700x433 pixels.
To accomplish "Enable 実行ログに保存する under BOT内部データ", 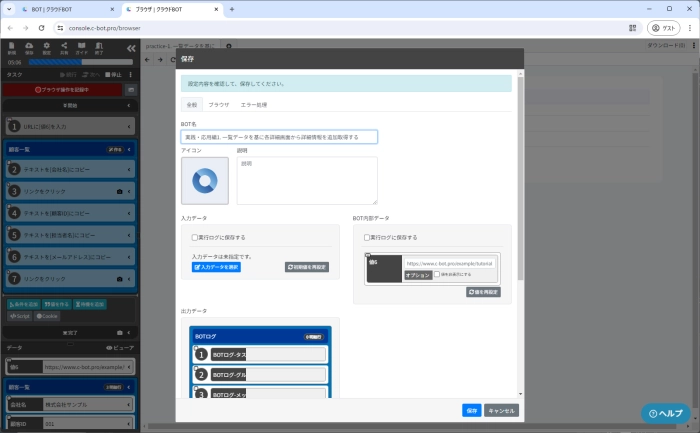I will (x=367, y=238).
